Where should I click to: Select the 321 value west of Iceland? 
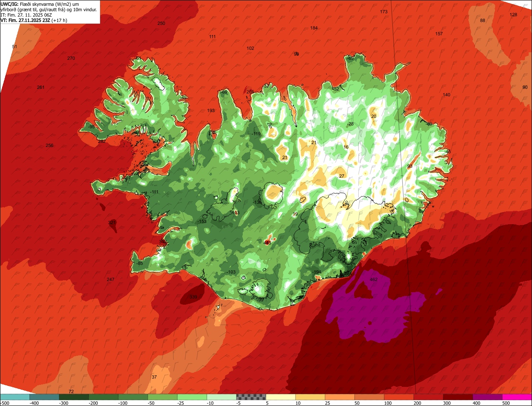(112, 223)
